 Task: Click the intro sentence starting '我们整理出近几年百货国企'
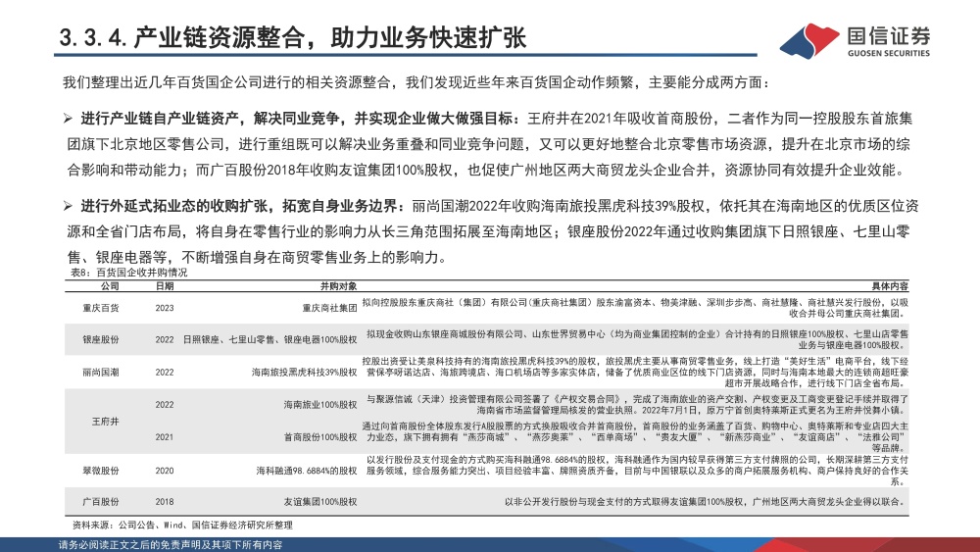coord(416,82)
